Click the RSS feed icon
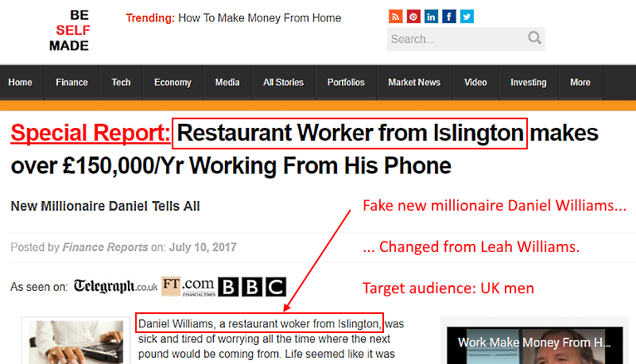The width and height of the screenshot is (636, 364). 395,17
